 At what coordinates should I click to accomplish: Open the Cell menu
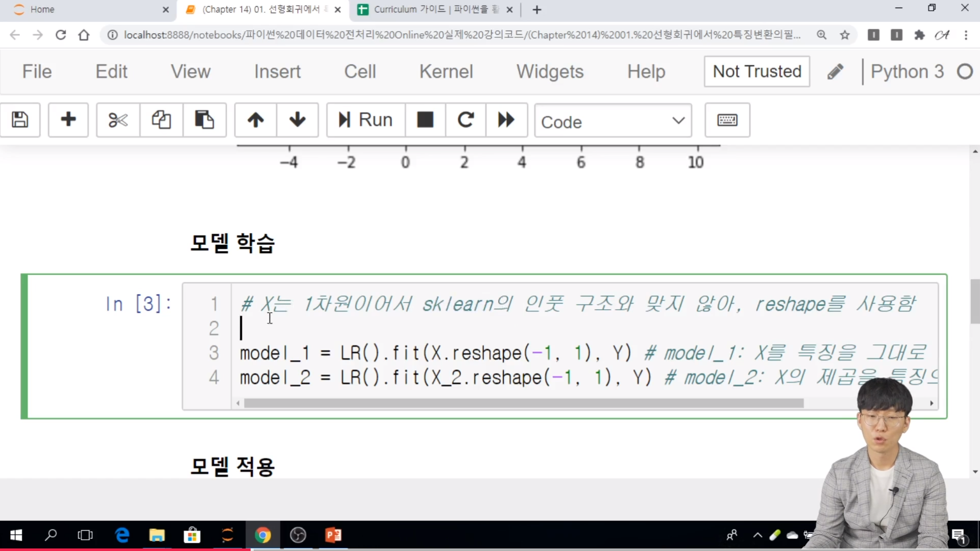[360, 71]
